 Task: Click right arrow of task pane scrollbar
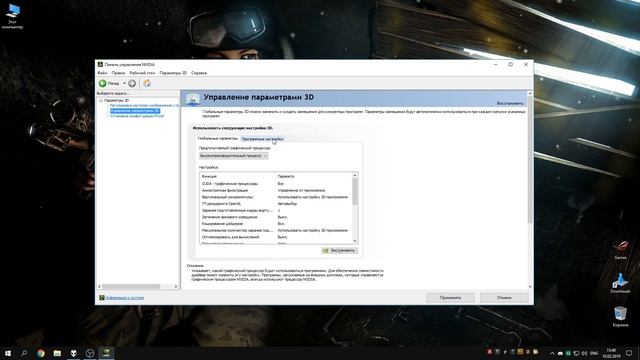(x=176, y=287)
